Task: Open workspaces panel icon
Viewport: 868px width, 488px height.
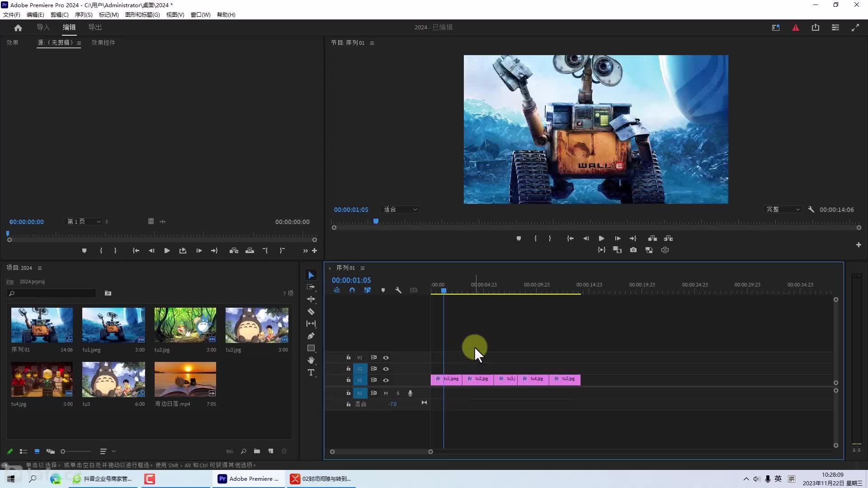Action: [835, 28]
